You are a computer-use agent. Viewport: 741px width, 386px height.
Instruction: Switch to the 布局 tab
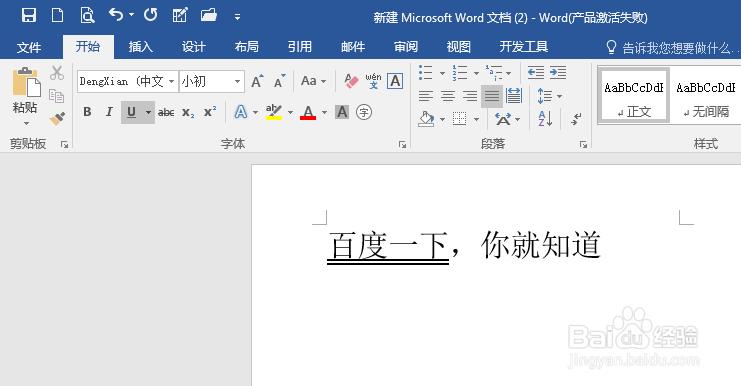247,47
